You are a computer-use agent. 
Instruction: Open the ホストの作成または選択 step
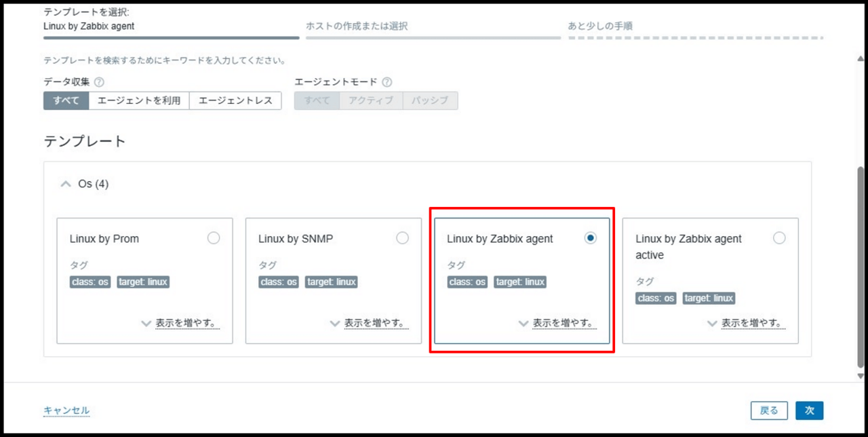click(357, 26)
